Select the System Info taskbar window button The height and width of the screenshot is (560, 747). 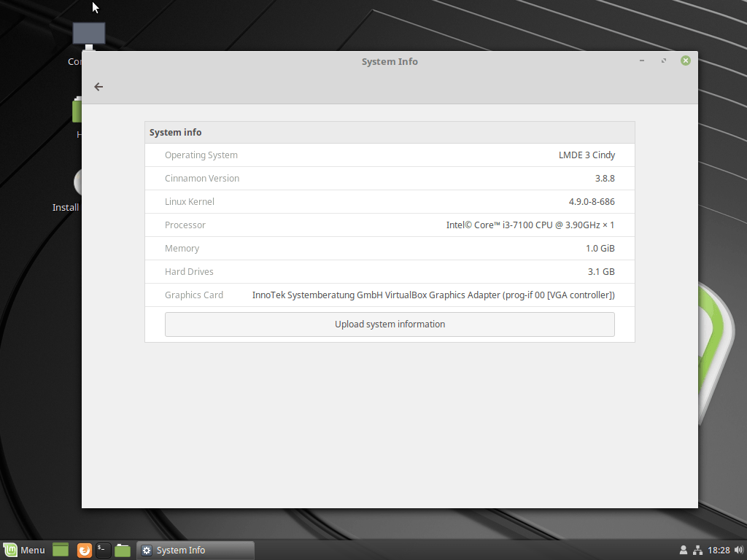196,550
